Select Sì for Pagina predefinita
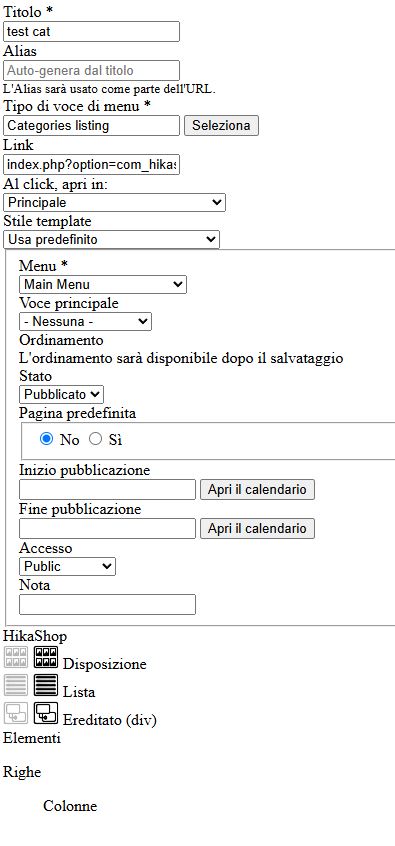Screen dimensions: 395x846 click(96, 439)
